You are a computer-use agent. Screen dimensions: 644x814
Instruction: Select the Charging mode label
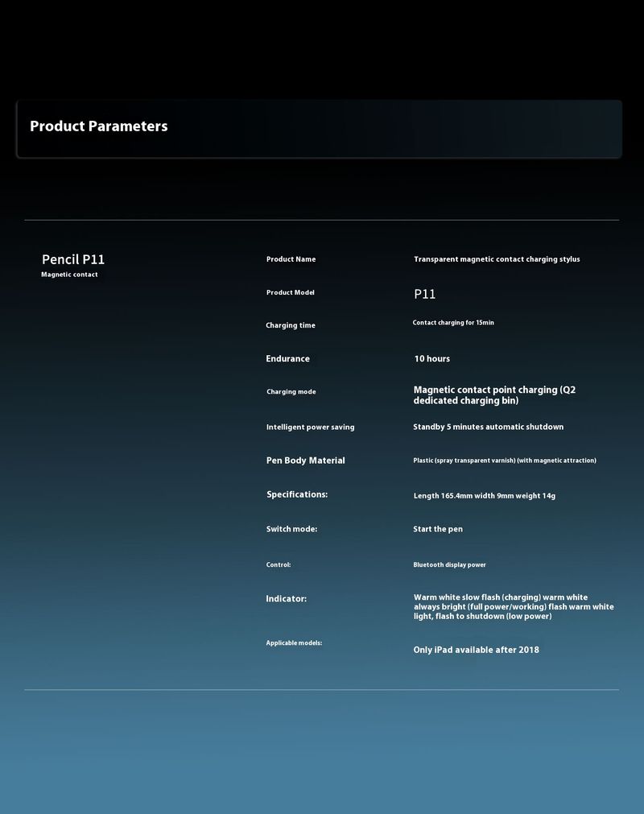coord(291,392)
